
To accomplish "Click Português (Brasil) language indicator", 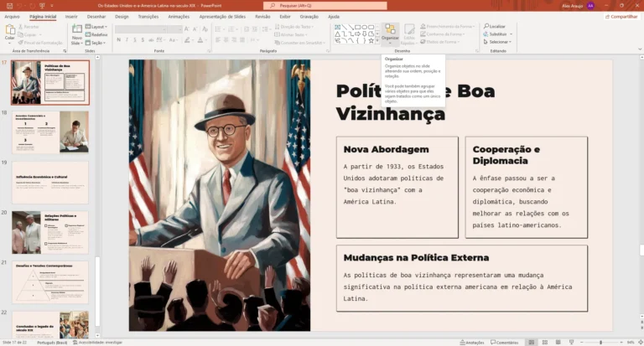I will tap(52, 343).
